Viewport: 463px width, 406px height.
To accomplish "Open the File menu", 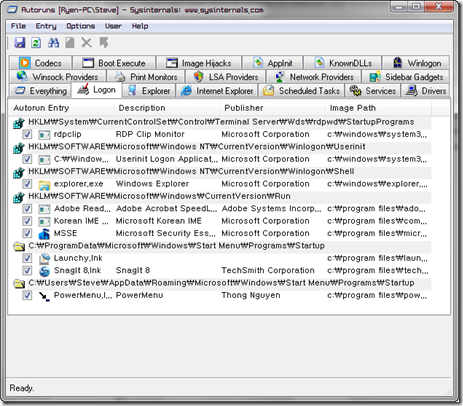I will (x=18, y=26).
